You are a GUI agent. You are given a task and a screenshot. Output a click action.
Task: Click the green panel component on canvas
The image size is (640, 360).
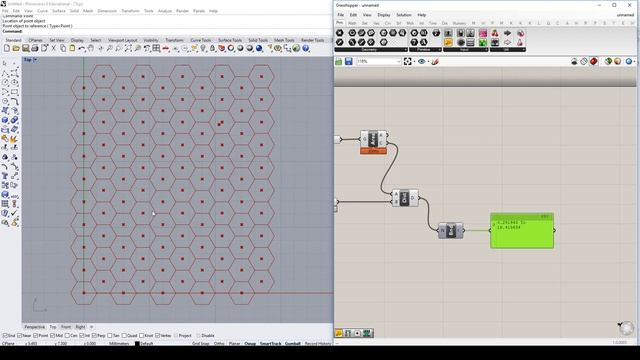(522, 231)
